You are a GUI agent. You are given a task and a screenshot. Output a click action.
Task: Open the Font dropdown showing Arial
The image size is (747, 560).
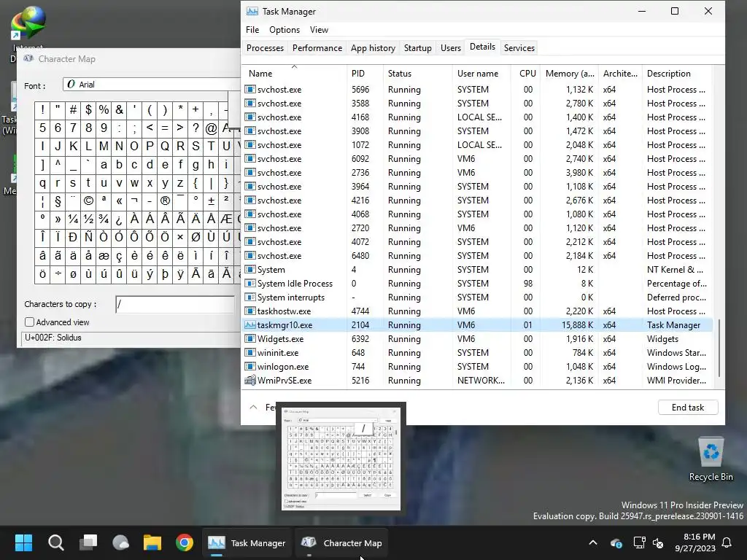[x=152, y=85]
